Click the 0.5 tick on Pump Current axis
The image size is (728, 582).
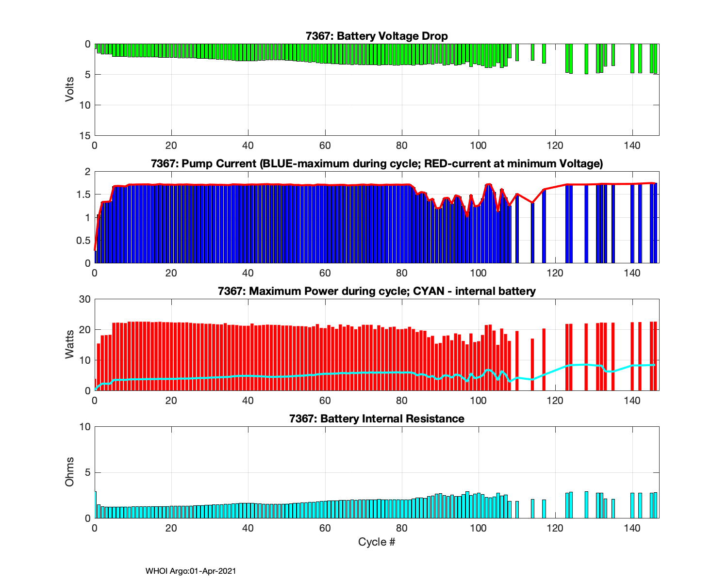coord(84,241)
